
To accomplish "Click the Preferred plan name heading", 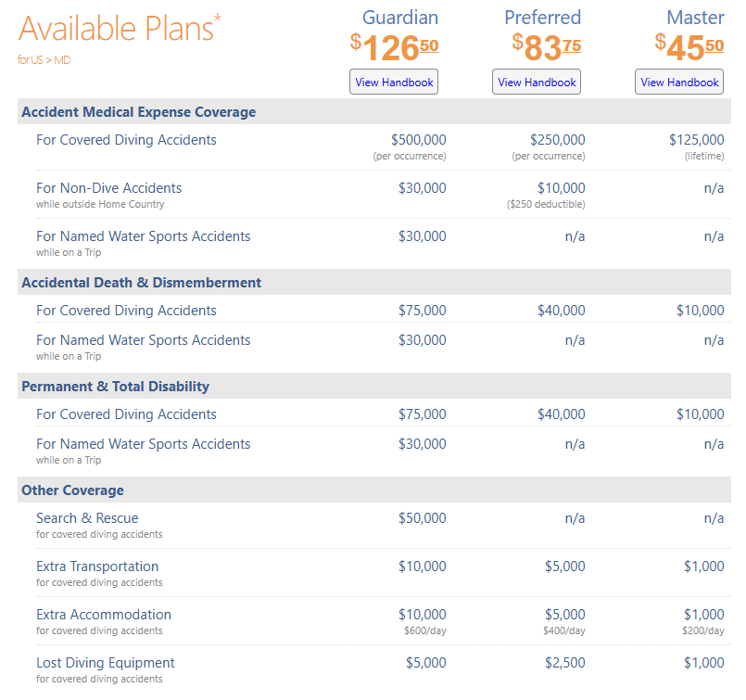I will coord(542,18).
